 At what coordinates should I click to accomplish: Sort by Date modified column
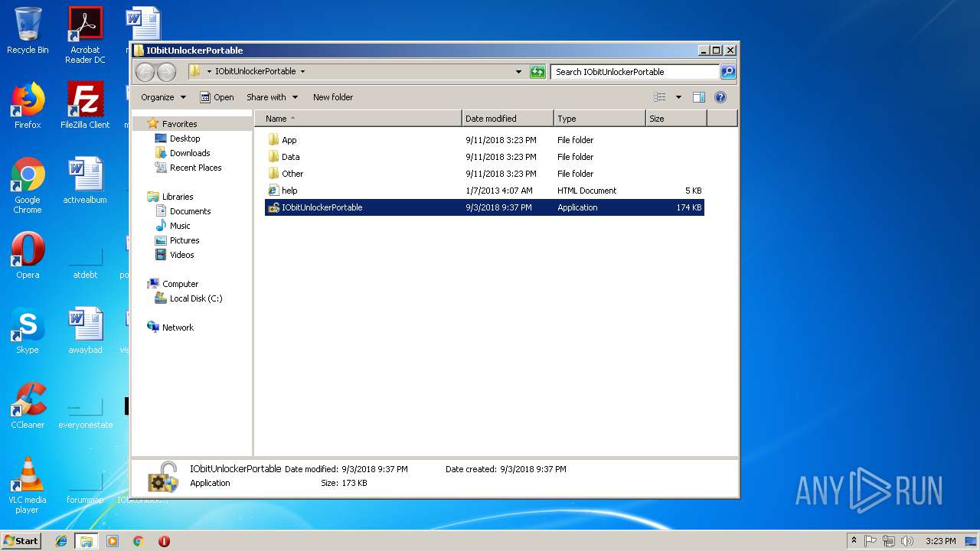pyautogui.click(x=508, y=119)
